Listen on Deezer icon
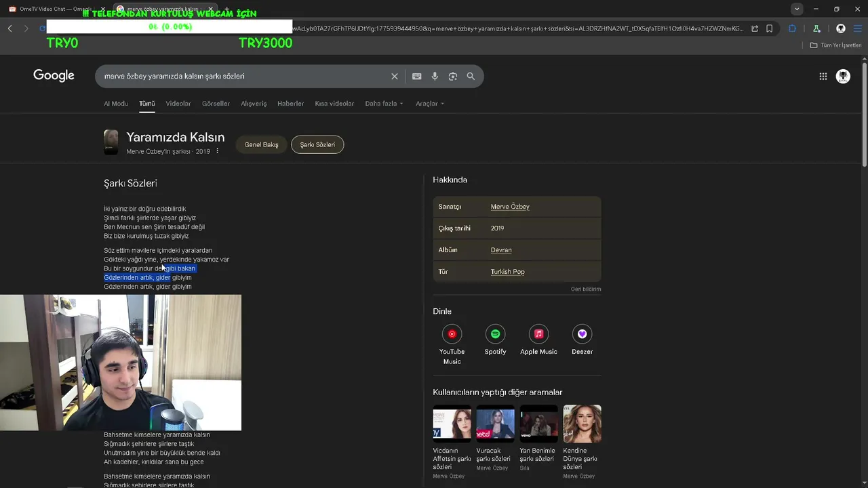868x488 pixels. [582, 333]
